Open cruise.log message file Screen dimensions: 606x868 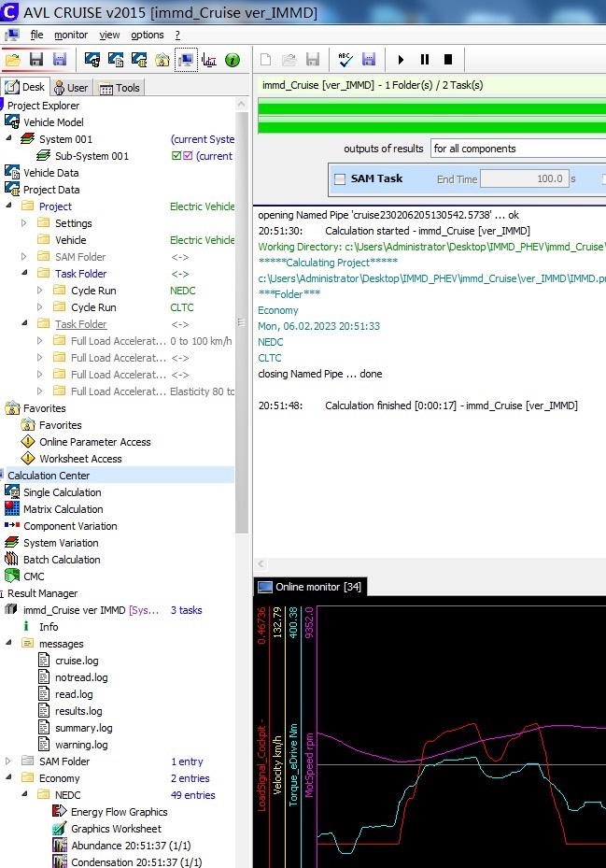[x=77, y=661]
